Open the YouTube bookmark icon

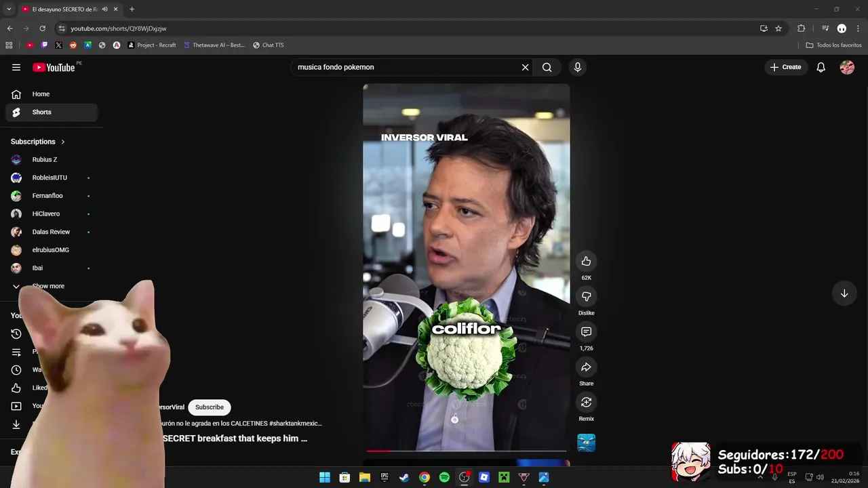click(30, 45)
